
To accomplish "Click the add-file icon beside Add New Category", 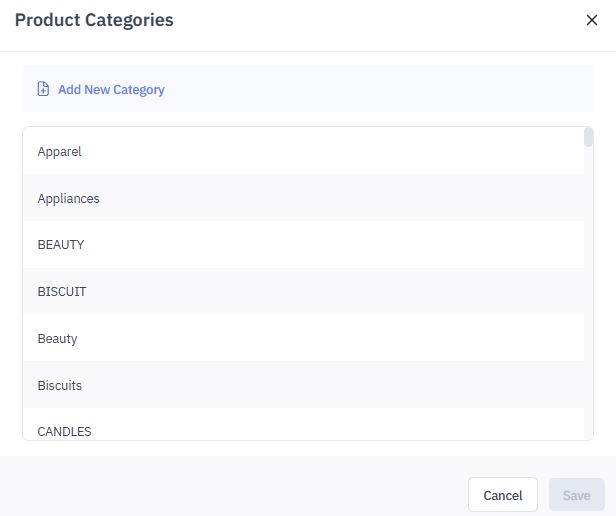I will [x=43, y=89].
